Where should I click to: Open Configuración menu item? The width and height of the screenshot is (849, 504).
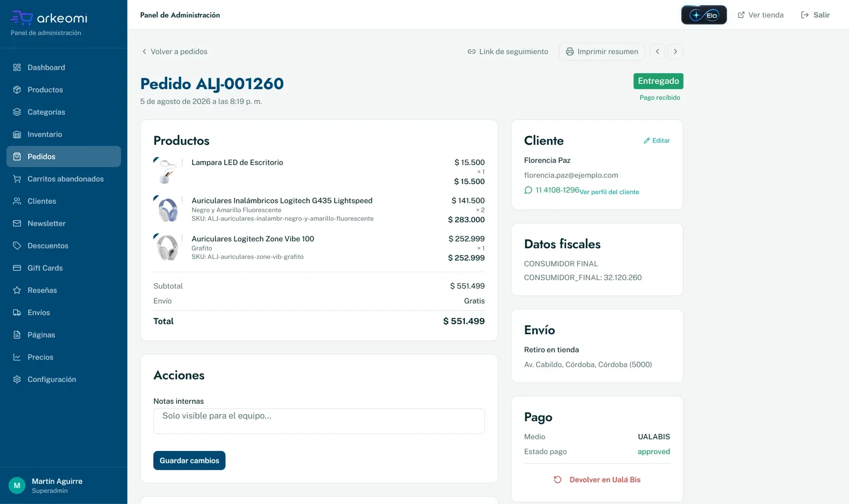pyautogui.click(x=64, y=379)
